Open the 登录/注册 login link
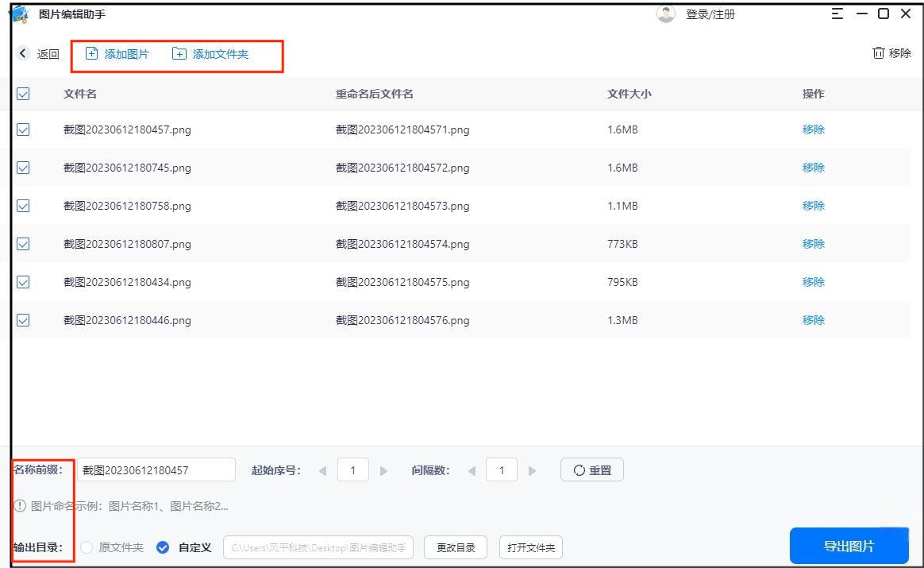 click(711, 14)
